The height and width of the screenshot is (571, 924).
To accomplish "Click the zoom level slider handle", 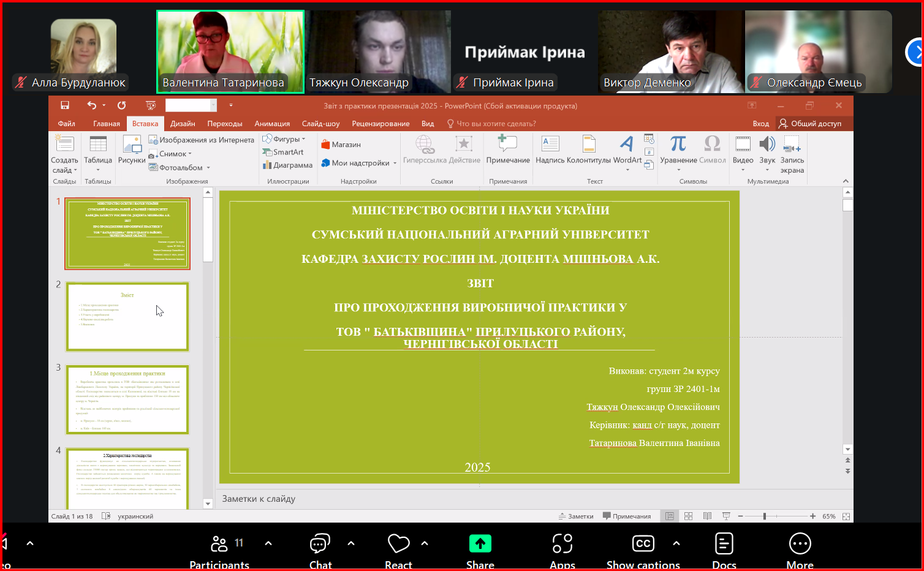I will tap(764, 516).
